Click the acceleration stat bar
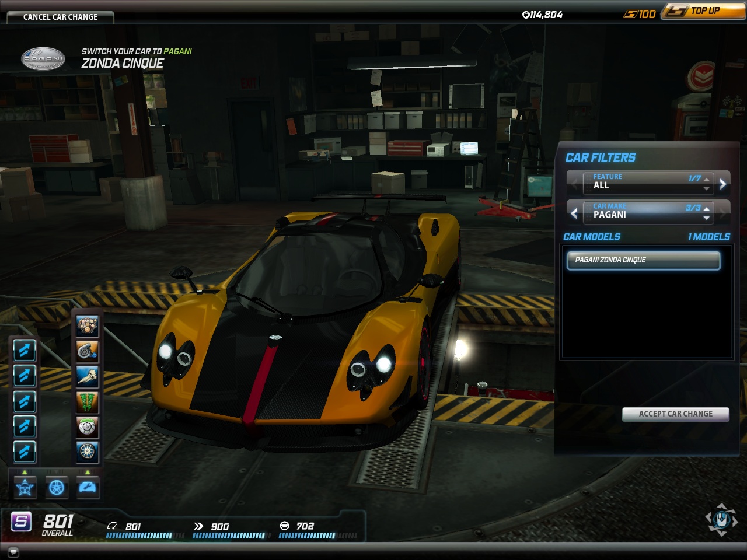The height and width of the screenshot is (560, 747). (x=232, y=535)
